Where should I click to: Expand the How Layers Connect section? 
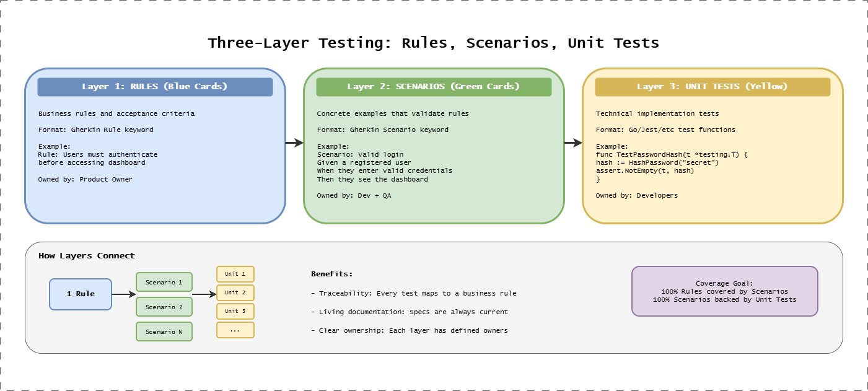click(87, 255)
